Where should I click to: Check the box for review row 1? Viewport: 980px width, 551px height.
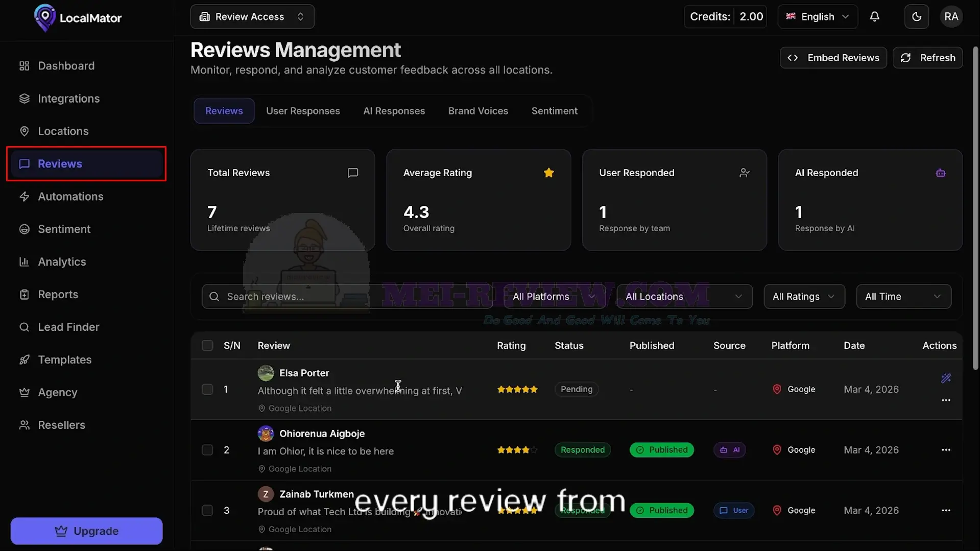click(207, 390)
